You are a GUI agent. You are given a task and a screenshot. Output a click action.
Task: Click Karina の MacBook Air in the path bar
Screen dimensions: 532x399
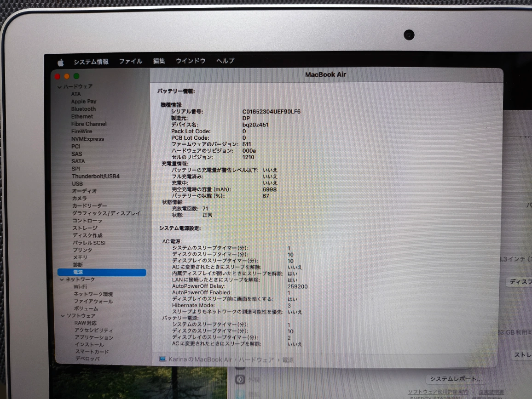200,359
